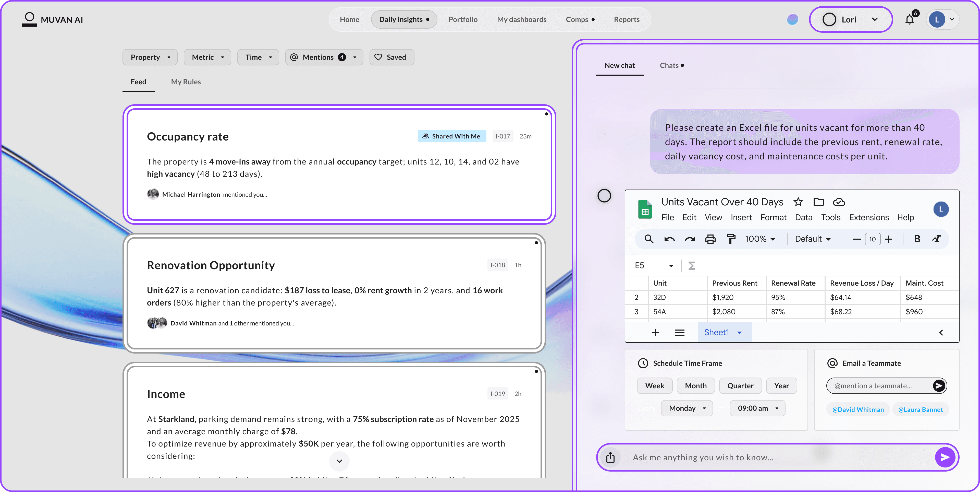Viewport: 980px width, 492px height.
Task: Star the Units Vacant spreadsheet
Action: [798, 202]
